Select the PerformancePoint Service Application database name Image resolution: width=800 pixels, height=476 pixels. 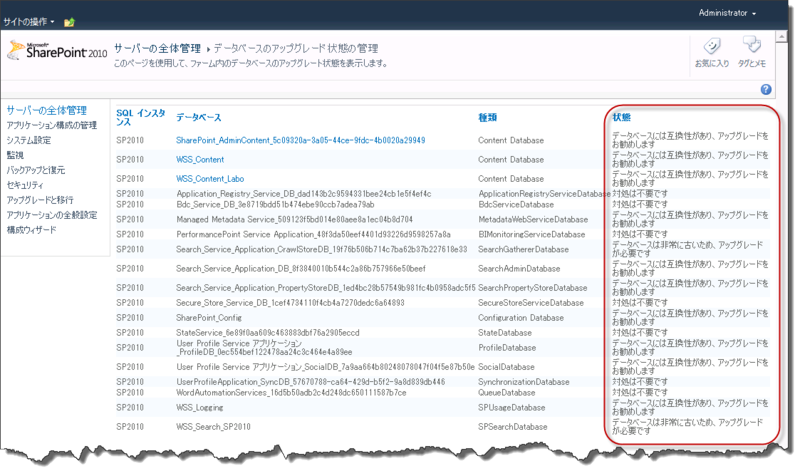pyautogui.click(x=313, y=234)
